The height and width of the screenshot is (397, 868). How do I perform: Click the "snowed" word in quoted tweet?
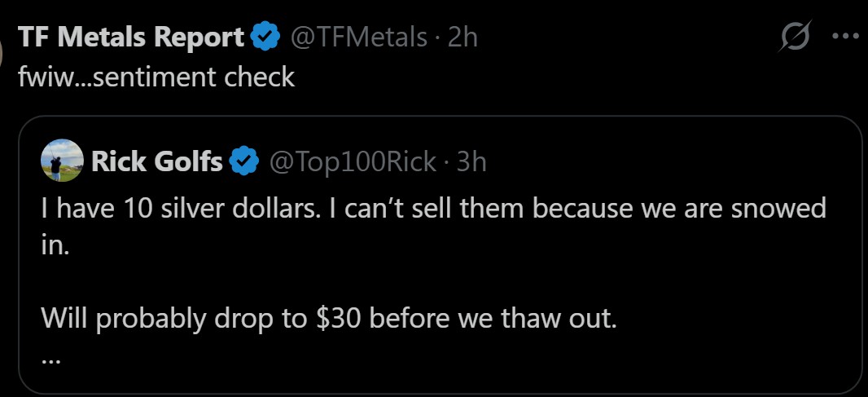782,210
